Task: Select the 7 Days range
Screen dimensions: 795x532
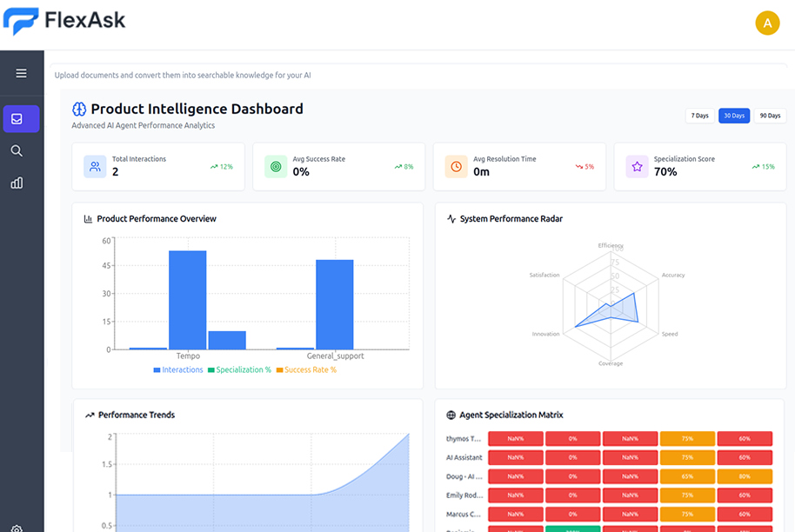Action: click(699, 116)
